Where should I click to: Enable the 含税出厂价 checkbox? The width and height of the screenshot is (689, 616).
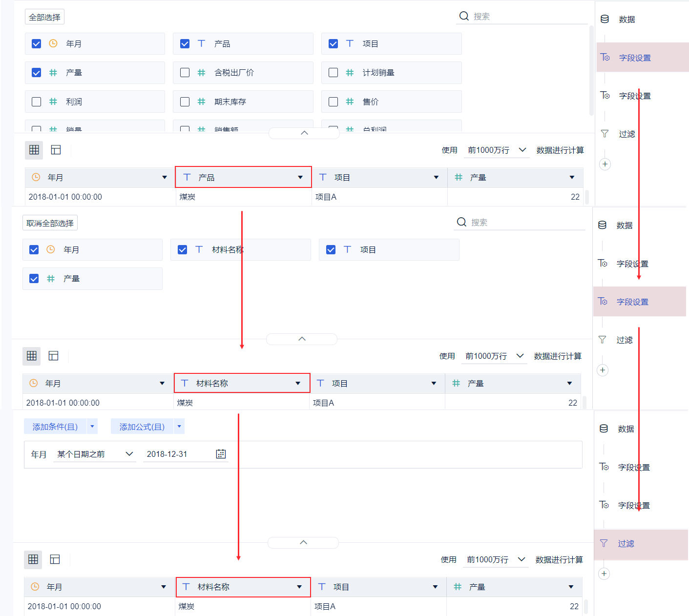point(185,72)
